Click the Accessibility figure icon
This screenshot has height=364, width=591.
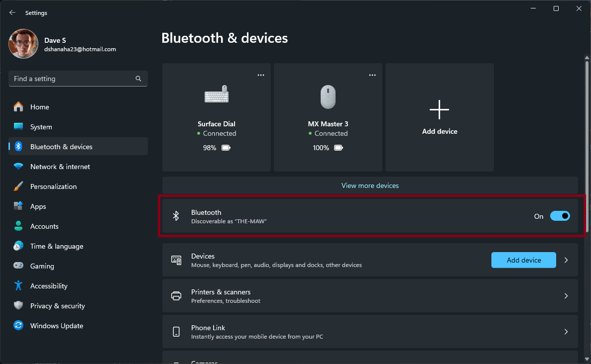tap(18, 286)
